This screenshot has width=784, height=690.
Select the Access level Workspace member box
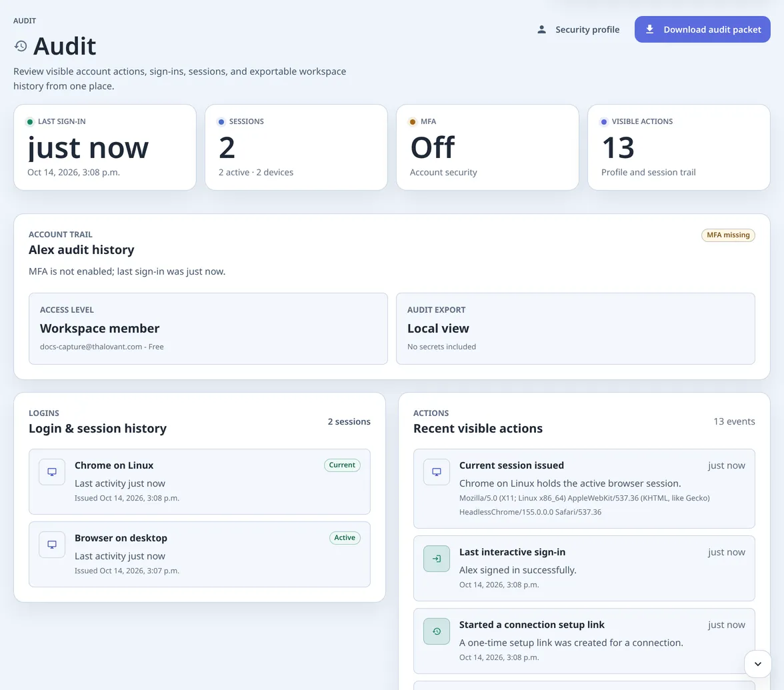208,329
